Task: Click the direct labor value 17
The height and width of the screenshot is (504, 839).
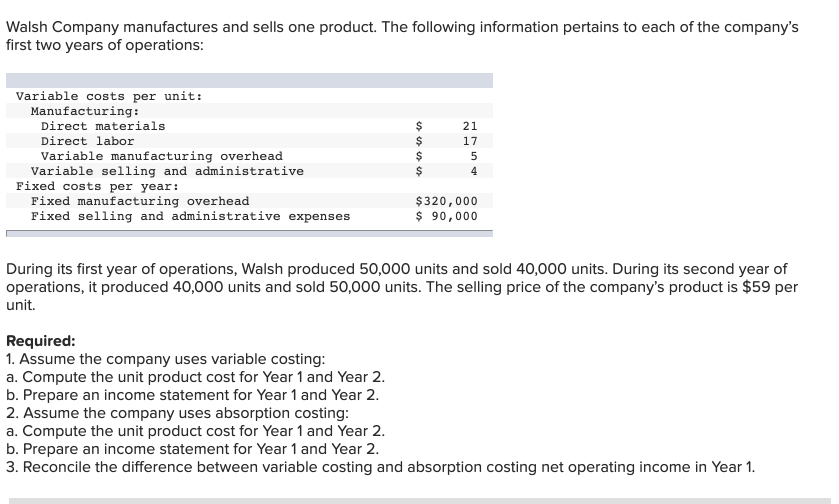Action: tap(470, 141)
